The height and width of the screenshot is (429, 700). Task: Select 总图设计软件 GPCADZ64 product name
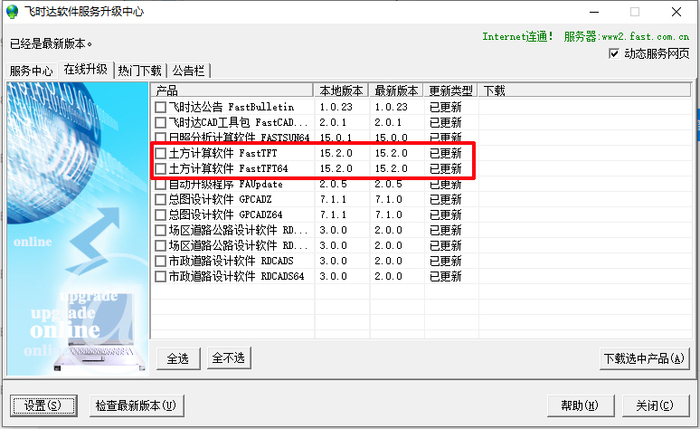click(x=225, y=215)
